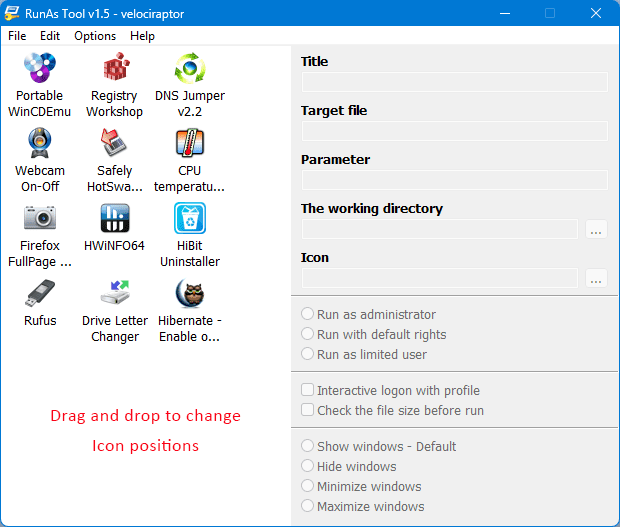Click the Registry Workshop icon
620x527 pixels.
(114, 69)
